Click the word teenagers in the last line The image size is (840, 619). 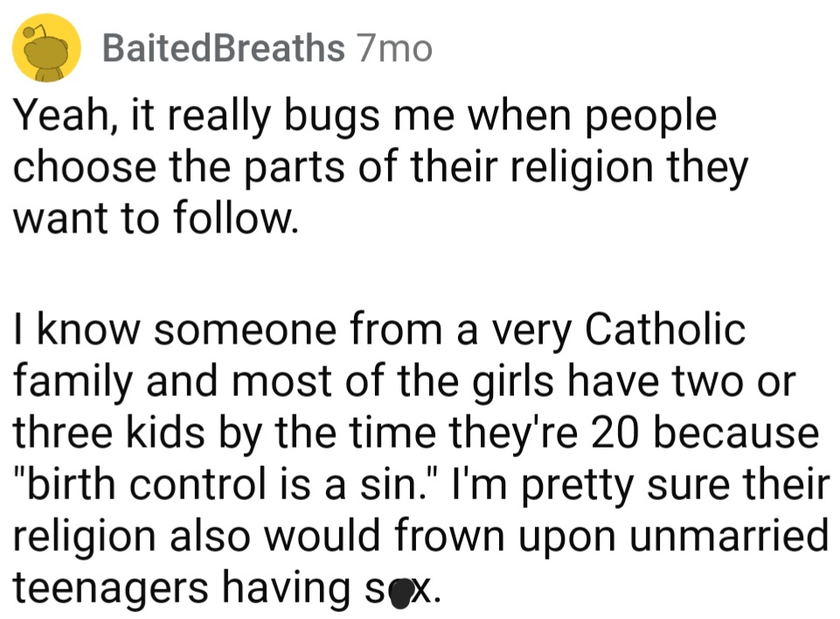[x=110, y=588]
